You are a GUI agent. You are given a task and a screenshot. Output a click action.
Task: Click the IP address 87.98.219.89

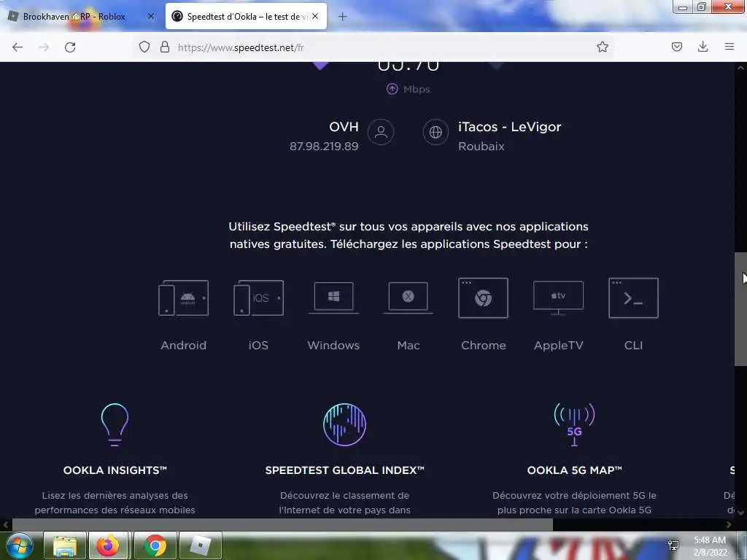(324, 146)
